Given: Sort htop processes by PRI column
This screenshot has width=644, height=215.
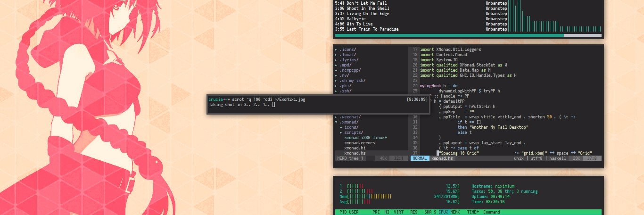Looking at the screenshot, I should coord(376,213).
